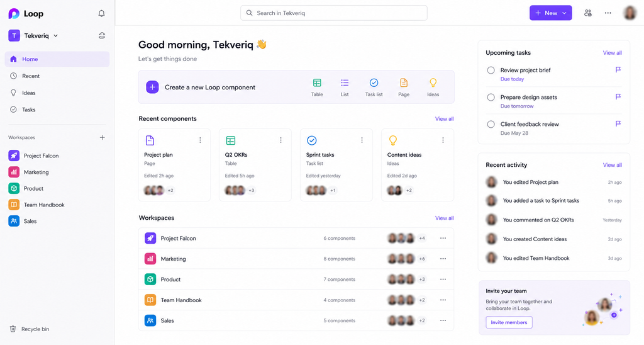Open 'You commented on Q2 OKRs' activity
Screen dimensions: 644x345
point(553,220)
